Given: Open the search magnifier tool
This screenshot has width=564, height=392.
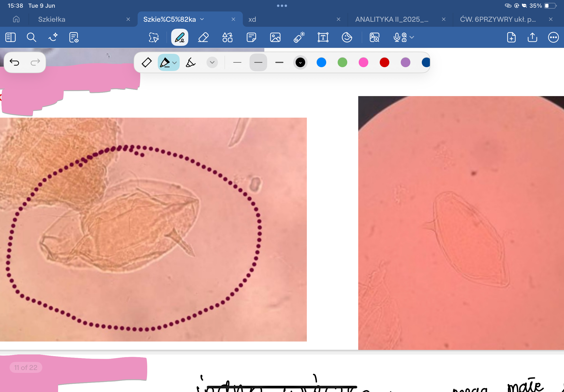Looking at the screenshot, I should [x=32, y=37].
